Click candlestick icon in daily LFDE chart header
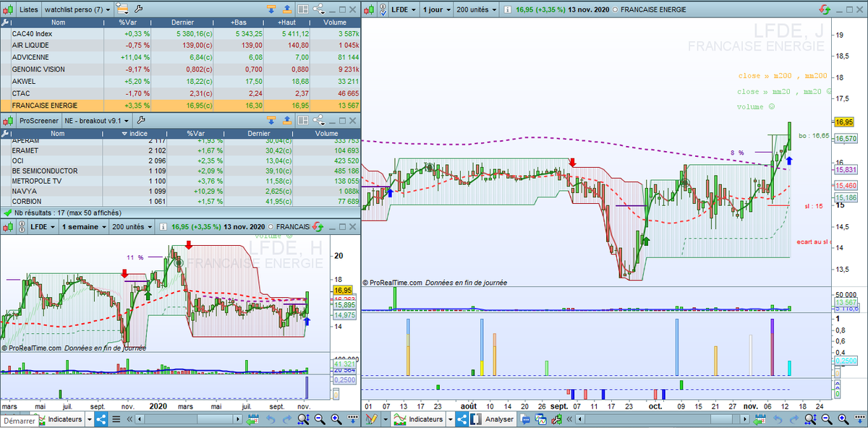The image size is (868, 428). click(x=368, y=9)
